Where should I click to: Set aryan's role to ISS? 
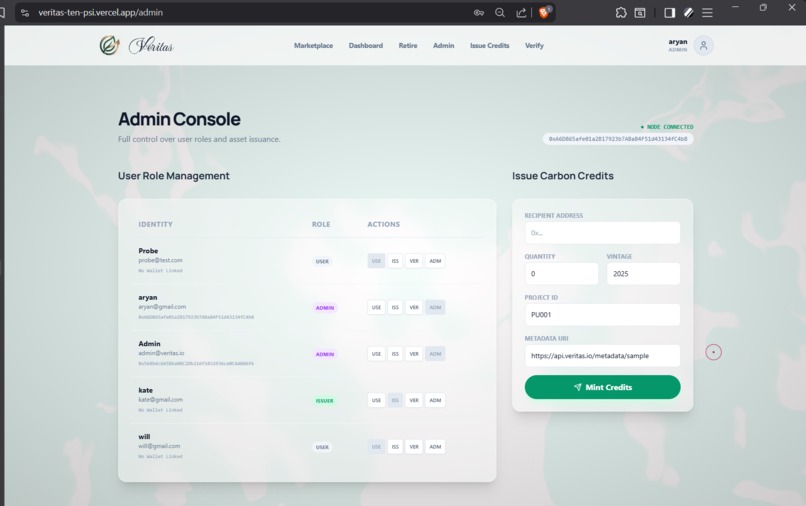click(395, 308)
